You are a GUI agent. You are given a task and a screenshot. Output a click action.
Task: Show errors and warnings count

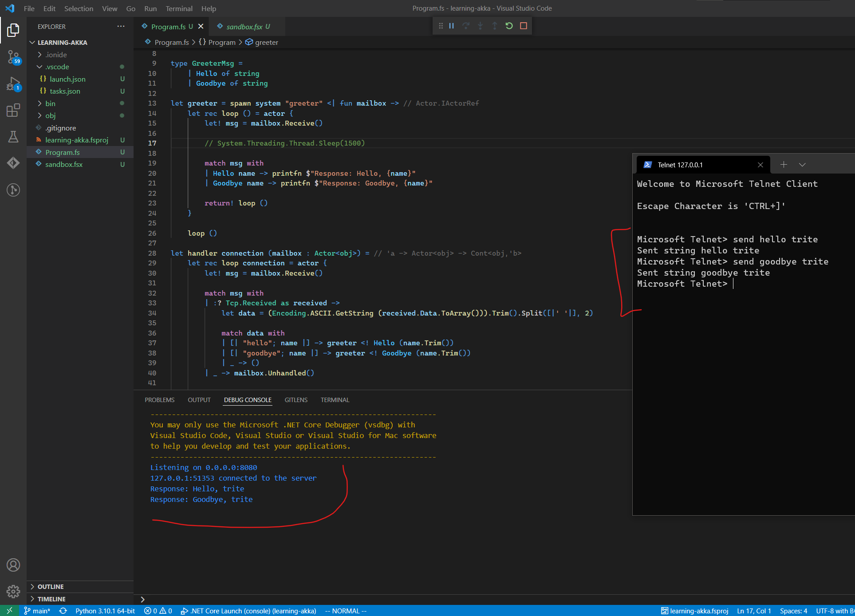(158, 611)
